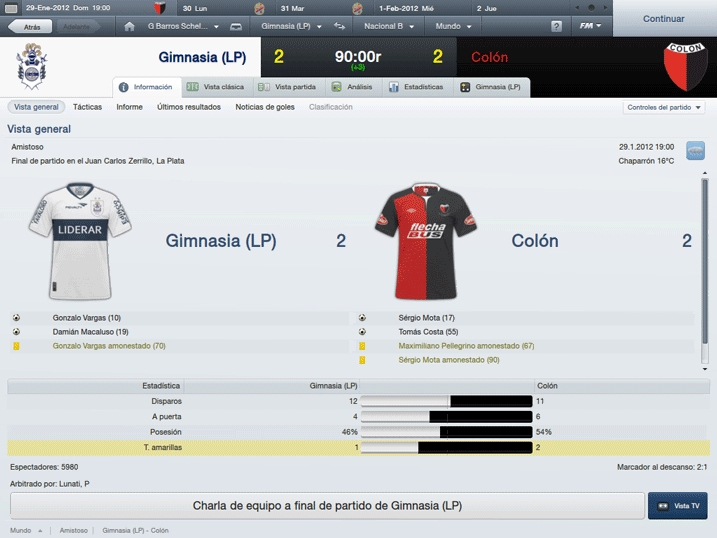Click the Vista TV button

tap(678, 506)
